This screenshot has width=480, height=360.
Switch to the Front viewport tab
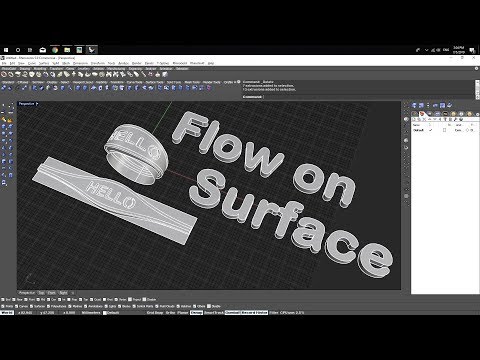click(x=52, y=293)
